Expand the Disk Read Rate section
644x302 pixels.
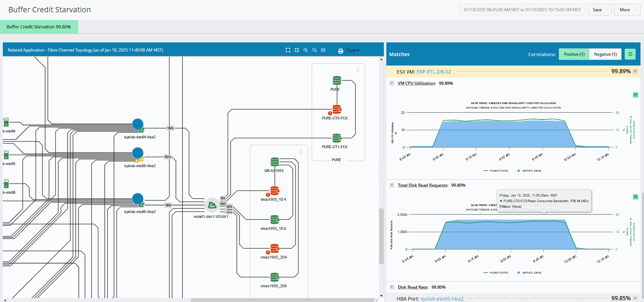point(392,287)
